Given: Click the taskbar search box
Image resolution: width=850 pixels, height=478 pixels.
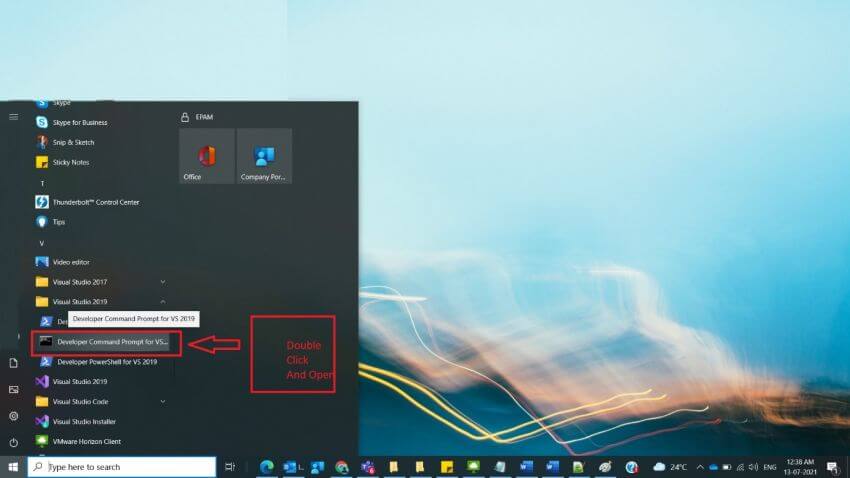Looking at the screenshot, I should 121,467.
